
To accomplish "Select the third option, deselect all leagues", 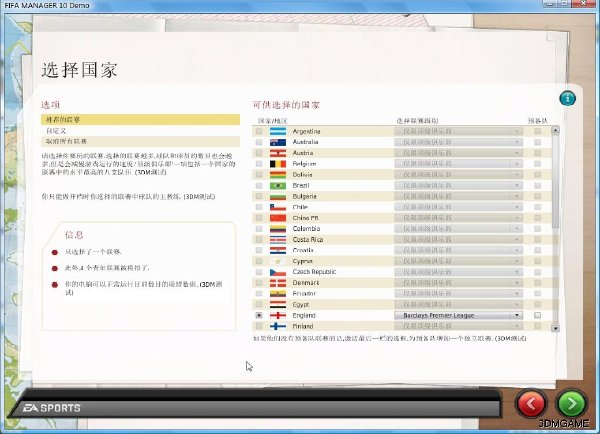I will [x=140, y=142].
